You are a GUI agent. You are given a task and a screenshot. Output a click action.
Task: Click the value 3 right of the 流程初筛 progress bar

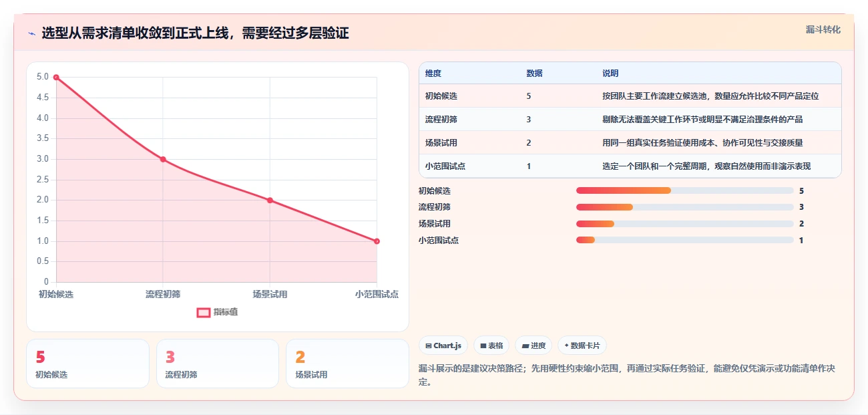801,207
